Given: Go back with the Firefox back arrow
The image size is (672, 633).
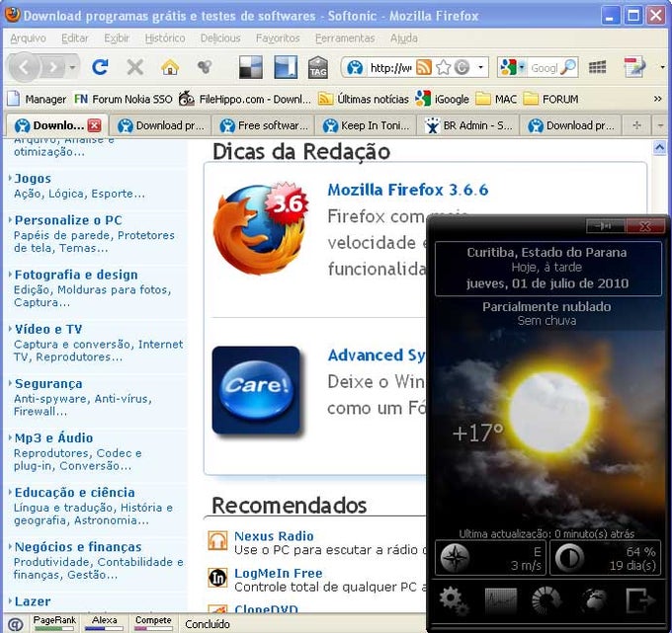Looking at the screenshot, I should pos(25,67).
